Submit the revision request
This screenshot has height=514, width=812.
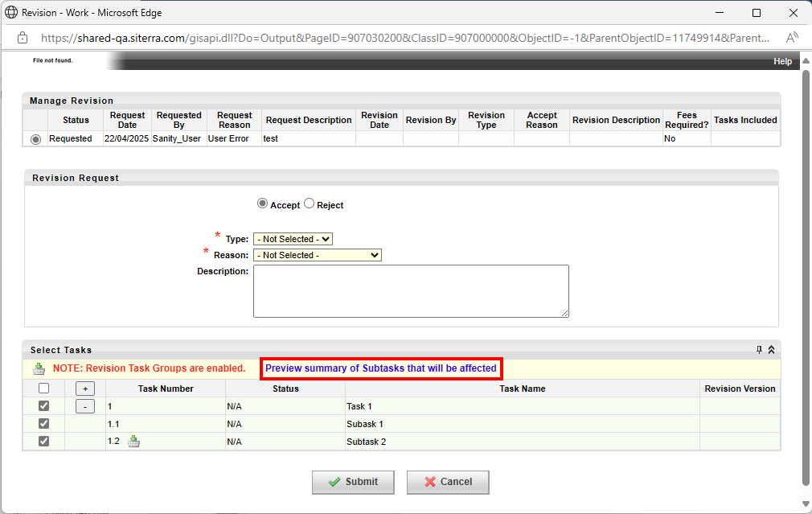[x=353, y=482]
